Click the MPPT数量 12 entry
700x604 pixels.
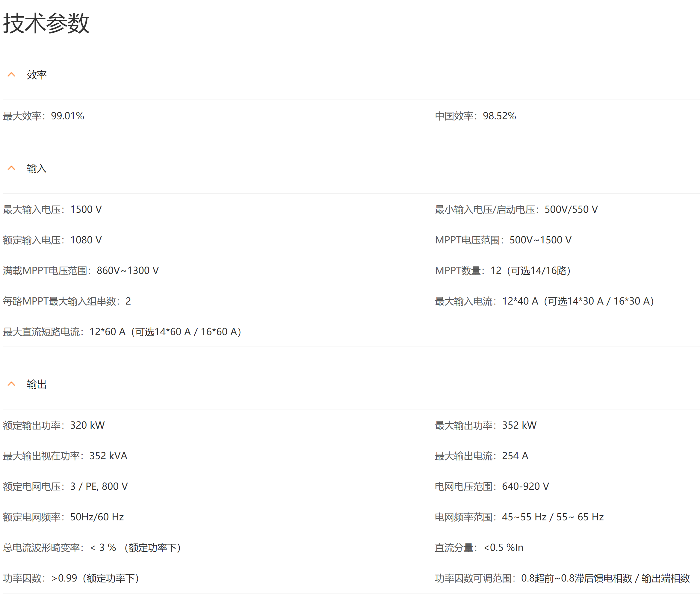[x=503, y=271]
